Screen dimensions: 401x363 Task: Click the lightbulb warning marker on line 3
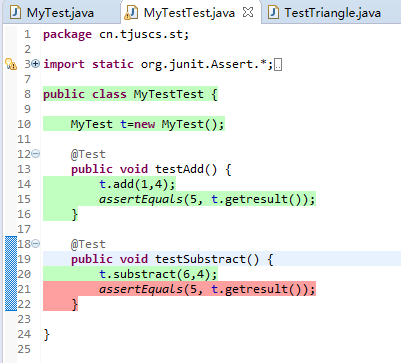point(11,64)
